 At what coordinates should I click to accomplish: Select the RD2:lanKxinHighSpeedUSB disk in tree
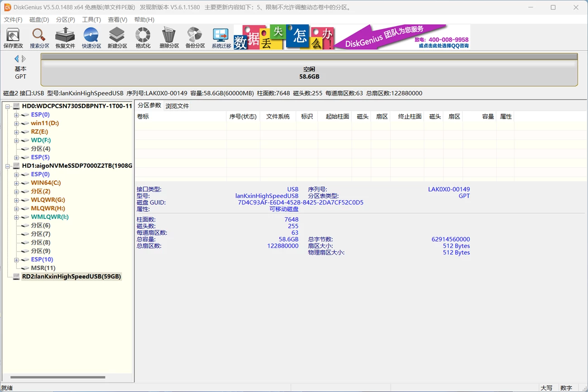coord(71,276)
